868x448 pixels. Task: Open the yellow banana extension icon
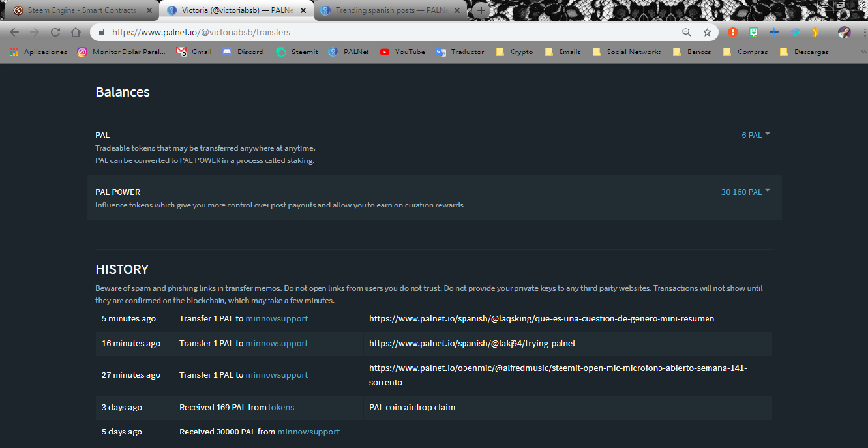point(815,32)
